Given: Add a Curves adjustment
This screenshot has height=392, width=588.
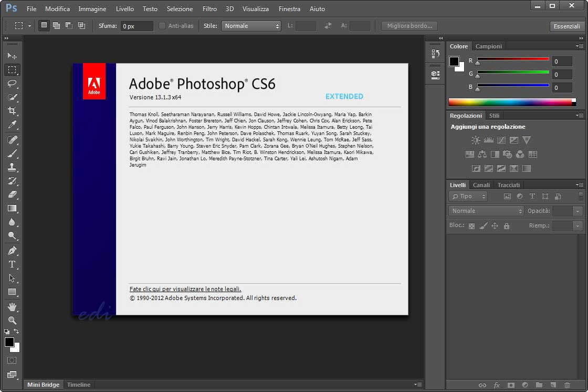Looking at the screenshot, I should click(x=501, y=140).
